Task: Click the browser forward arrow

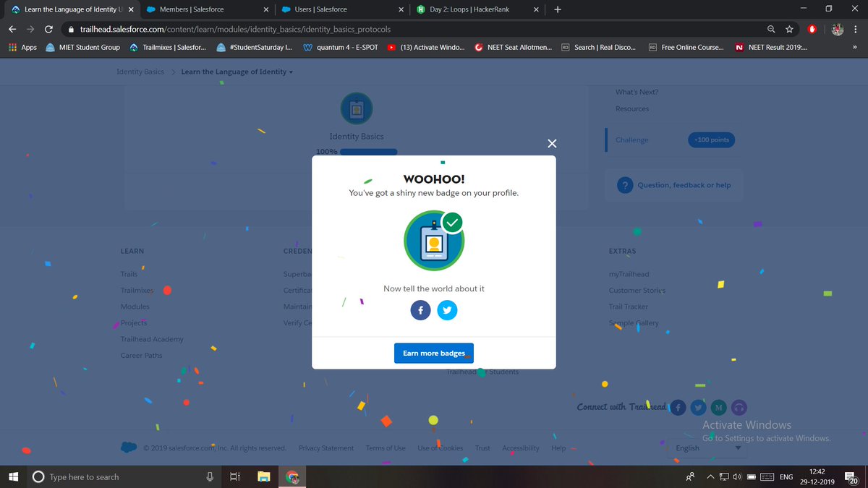Action: coord(30,30)
